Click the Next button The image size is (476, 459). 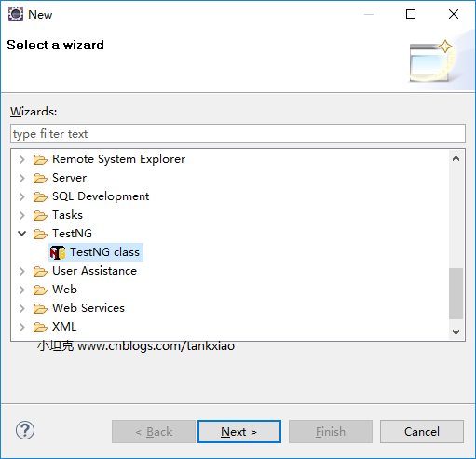pos(239,431)
